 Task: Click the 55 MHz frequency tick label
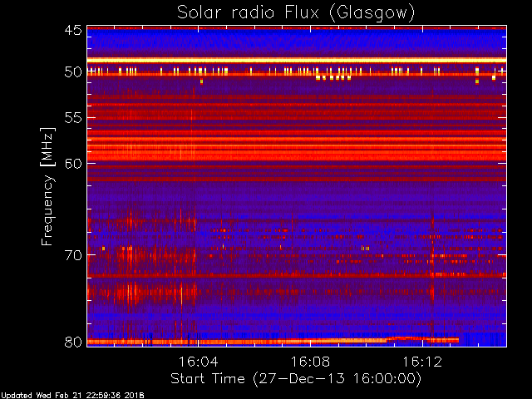pos(72,118)
